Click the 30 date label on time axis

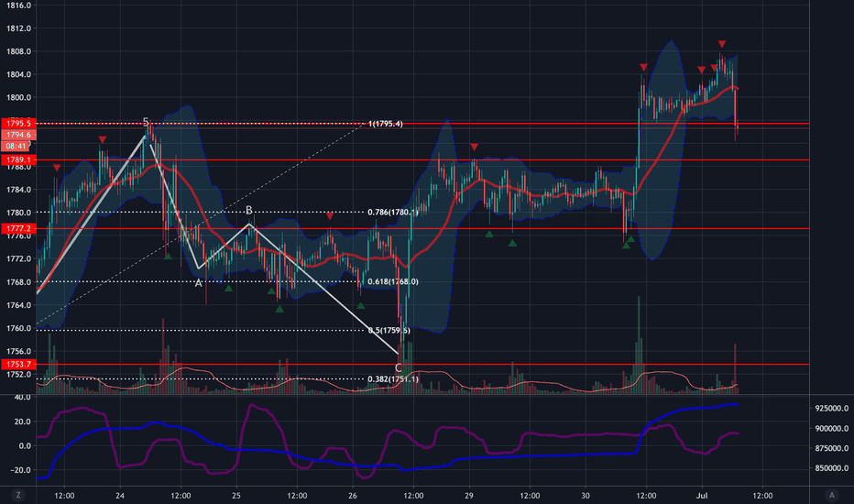click(586, 495)
